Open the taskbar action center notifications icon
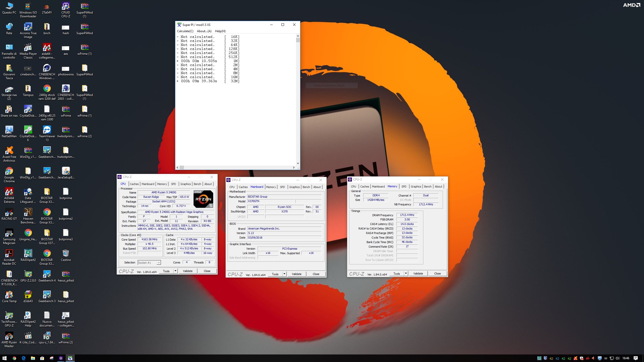The height and width of the screenshot is (362, 644). (x=636, y=358)
